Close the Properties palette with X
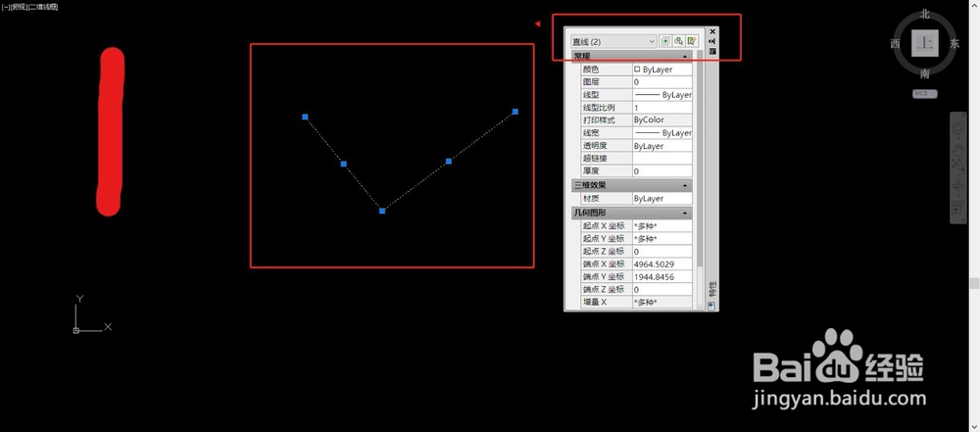Viewport: 980px width, 432px height. tap(712, 30)
